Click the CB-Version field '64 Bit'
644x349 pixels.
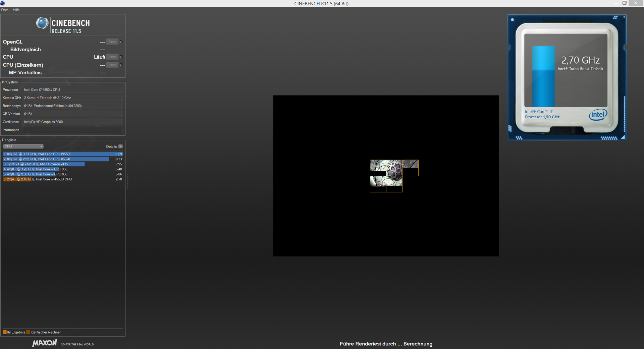pyautogui.click(x=72, y=114)
